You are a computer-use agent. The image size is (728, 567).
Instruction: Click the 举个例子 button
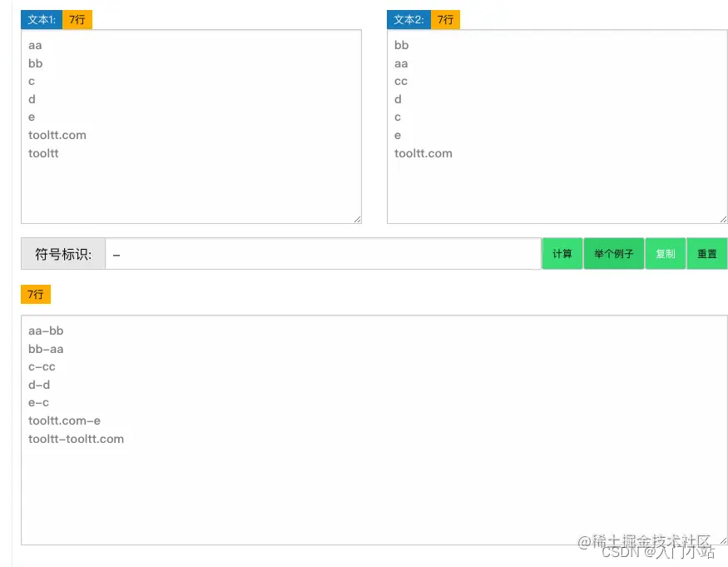coord(614,254)
